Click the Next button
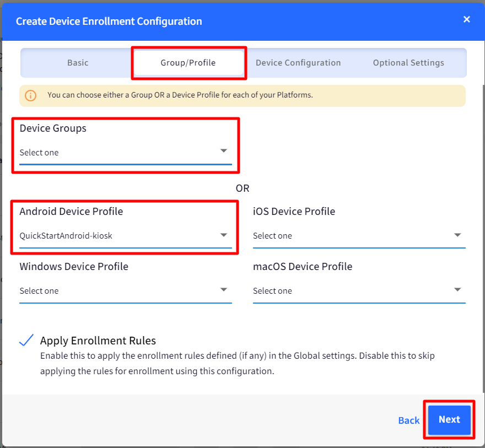This screenshot has width=485, height=448. click(449, 419)
